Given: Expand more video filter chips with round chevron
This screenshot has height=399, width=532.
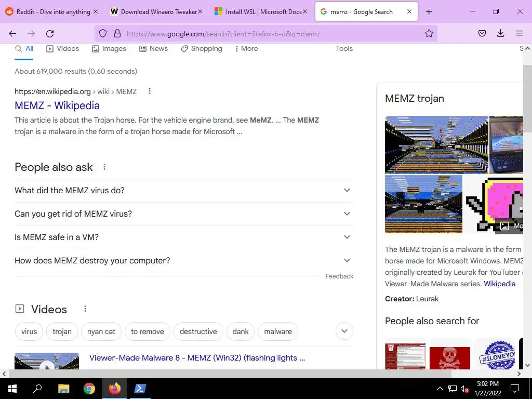Looking at the screenshot, I should (x=344, y=331).
